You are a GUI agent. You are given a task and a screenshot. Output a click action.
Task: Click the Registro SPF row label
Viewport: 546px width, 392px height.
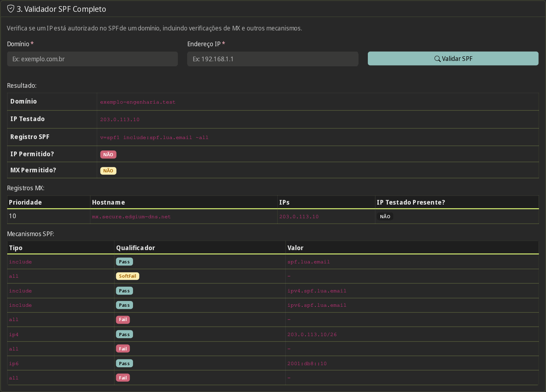(x=30, y=137)
